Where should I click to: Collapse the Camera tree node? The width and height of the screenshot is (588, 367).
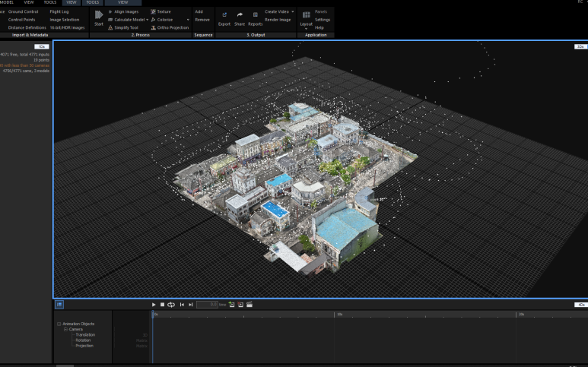click(x=65, y=329)
